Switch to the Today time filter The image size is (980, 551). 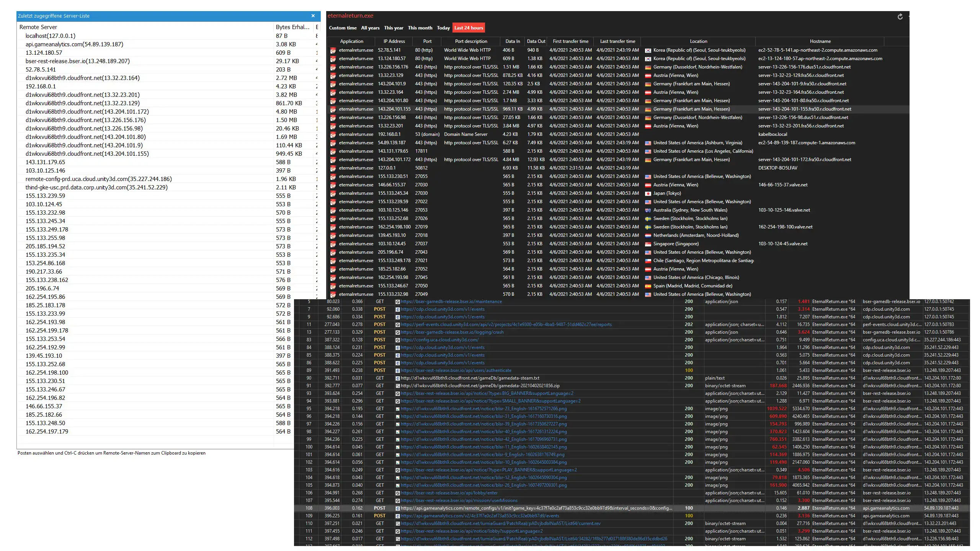click(x=443, y=28)
